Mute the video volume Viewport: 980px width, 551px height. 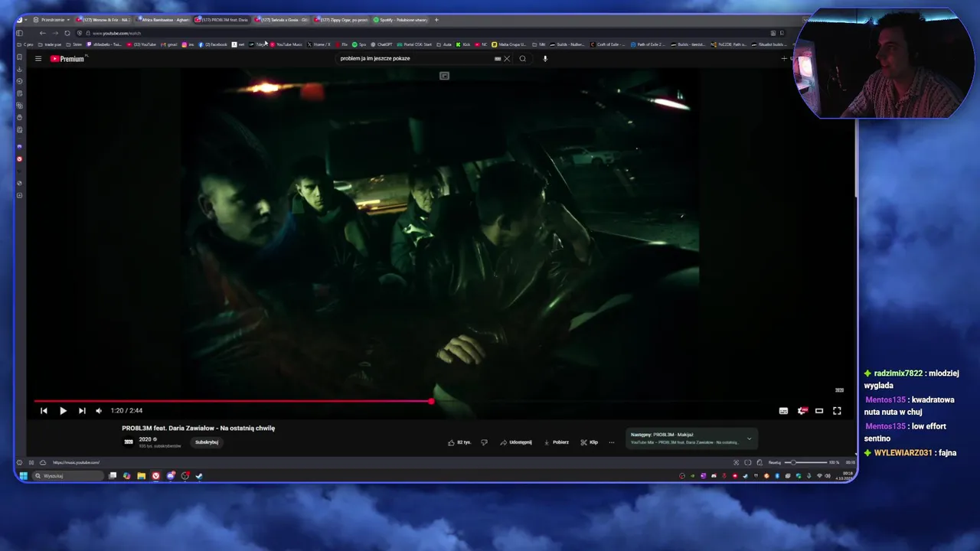pyautogui.click(x=99, y=411)
